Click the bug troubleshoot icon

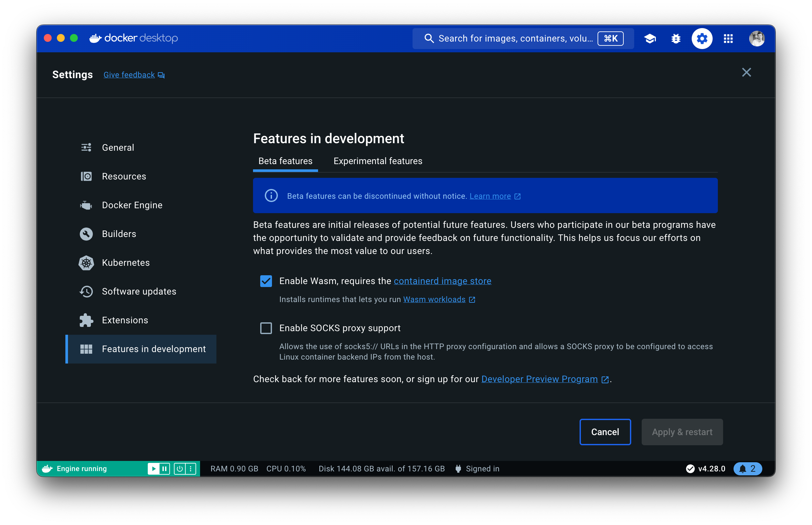(x=676, y=39)
